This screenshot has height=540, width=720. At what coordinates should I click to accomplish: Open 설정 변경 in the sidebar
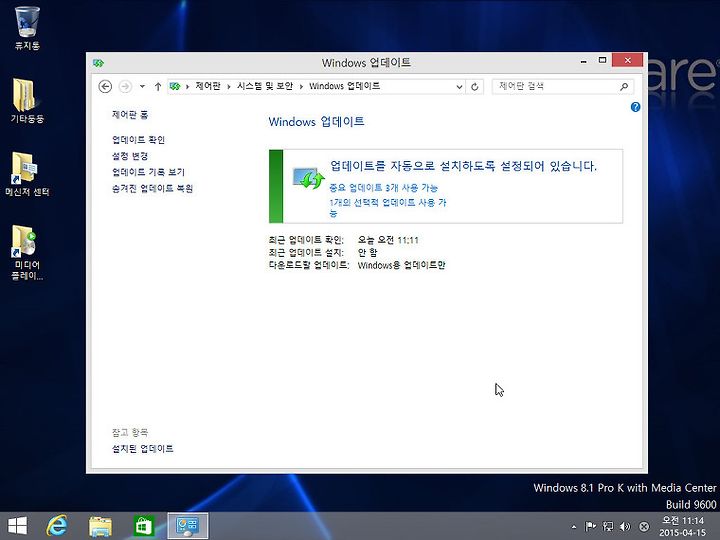tap(130, 156)
